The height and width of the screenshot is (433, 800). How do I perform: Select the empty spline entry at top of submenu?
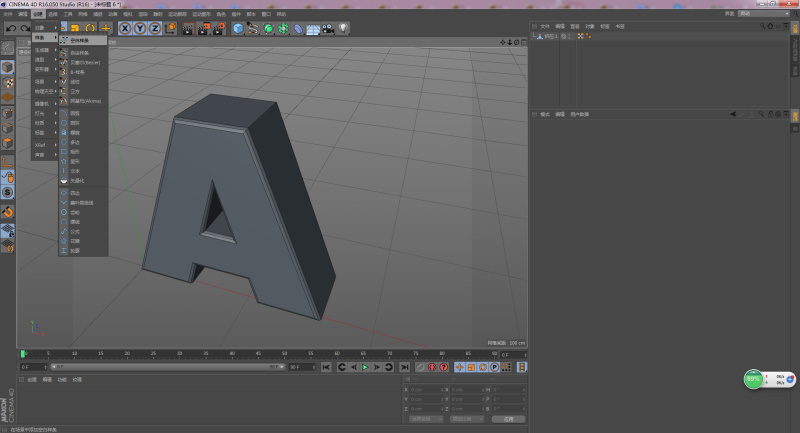click(x=83, y=40)
